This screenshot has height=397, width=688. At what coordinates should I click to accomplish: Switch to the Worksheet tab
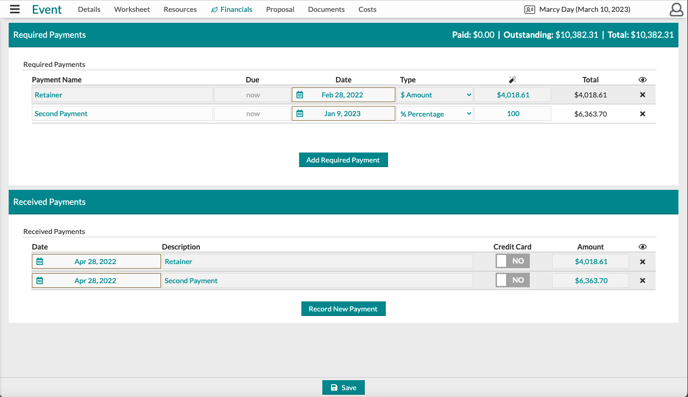132,9
